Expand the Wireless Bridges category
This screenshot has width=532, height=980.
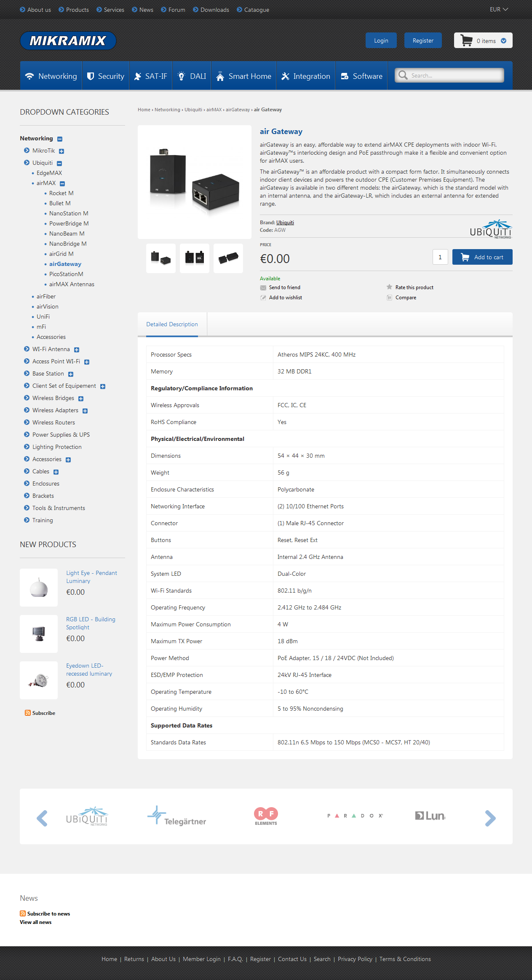(81, 399)
